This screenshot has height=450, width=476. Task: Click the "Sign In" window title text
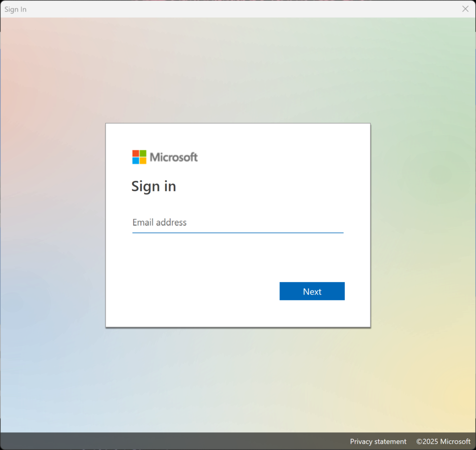click(15, 9)
